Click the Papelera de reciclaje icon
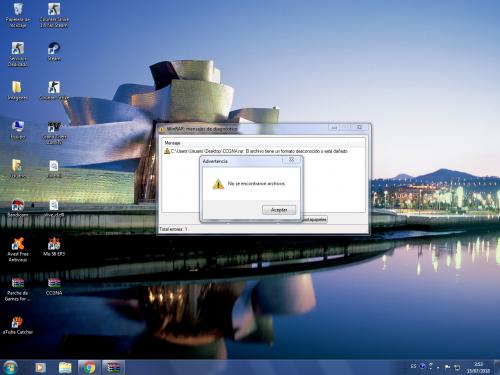Viewport: 500px width, 375px height. tap(18, 15)
